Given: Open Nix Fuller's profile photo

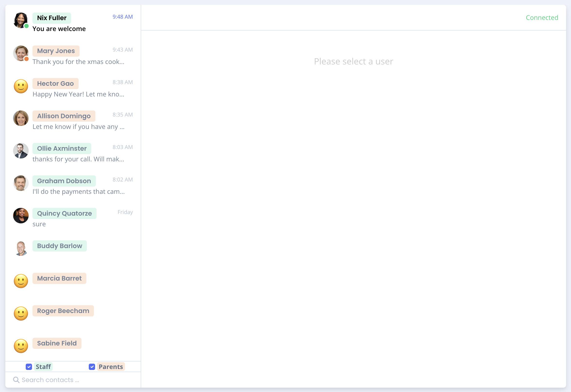Looking at the screenshot, I should point(21,20).
